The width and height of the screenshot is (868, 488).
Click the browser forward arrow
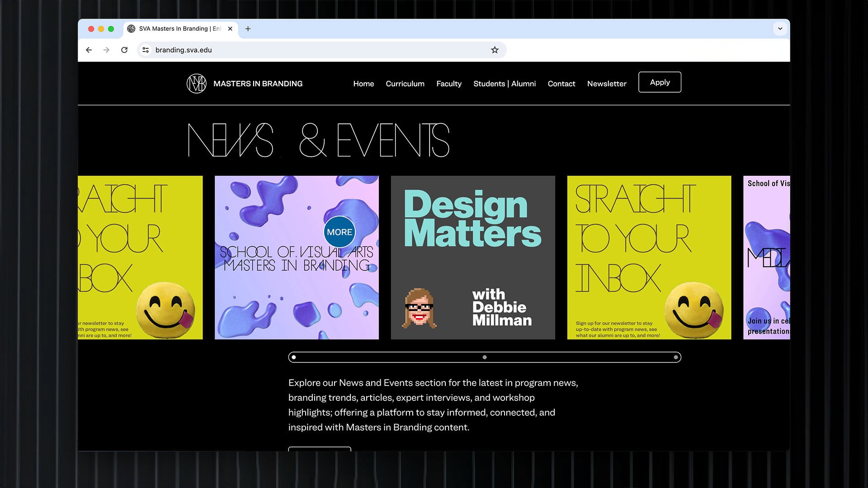click(x=106, y=50)
